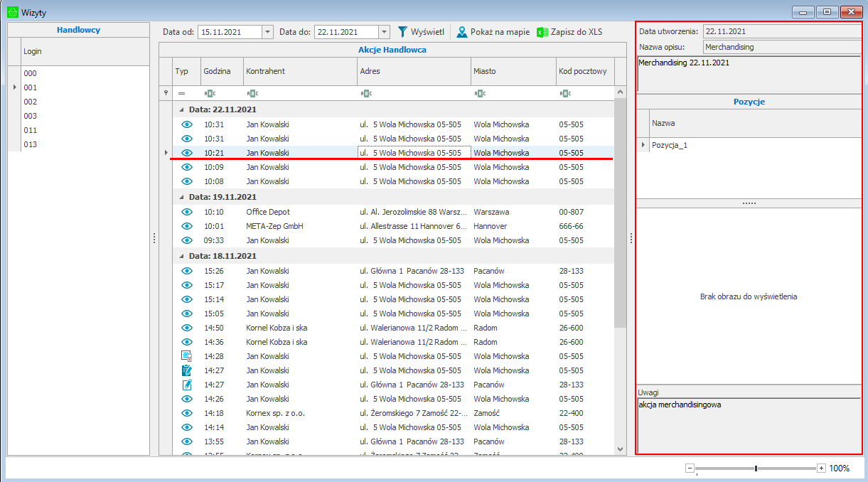Click the Zapisz do XLS spreadsheet icon
Image resolution: width=868 pixels, height=482 pixels.
coord(542,32)
